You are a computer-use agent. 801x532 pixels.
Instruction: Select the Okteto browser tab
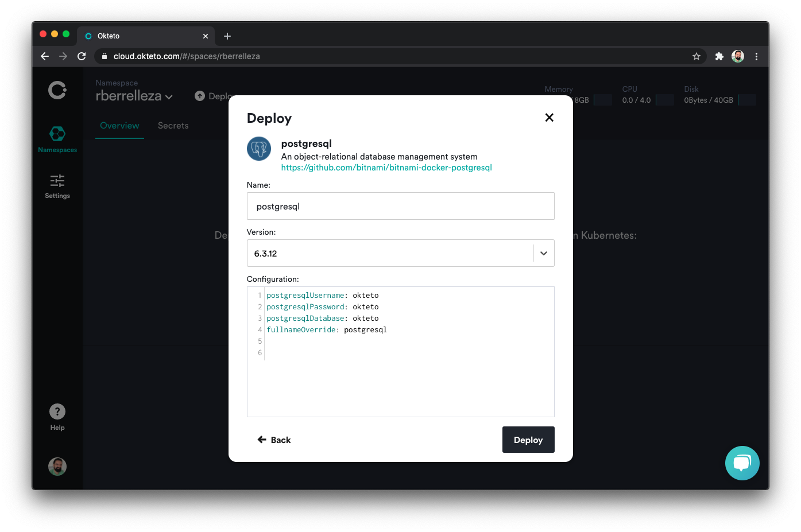146,36
